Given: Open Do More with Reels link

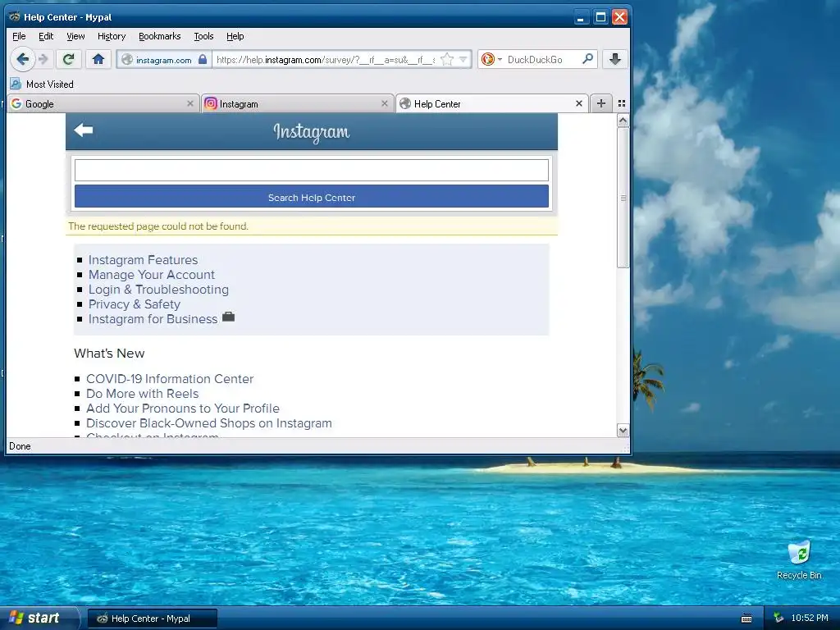Looking at the screenshot, I should tap(143, 394).
